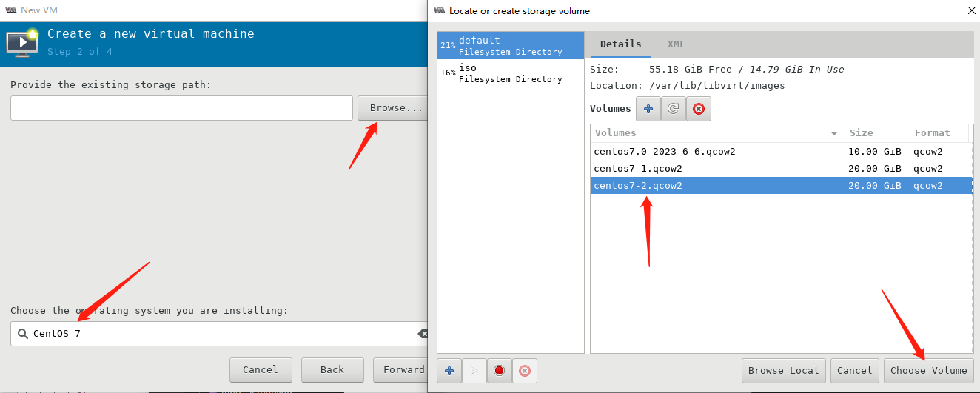Start the selected storage pool
The height and width of the screenshot is (393, 980).
pyautogui.click(x=474, y=370)
